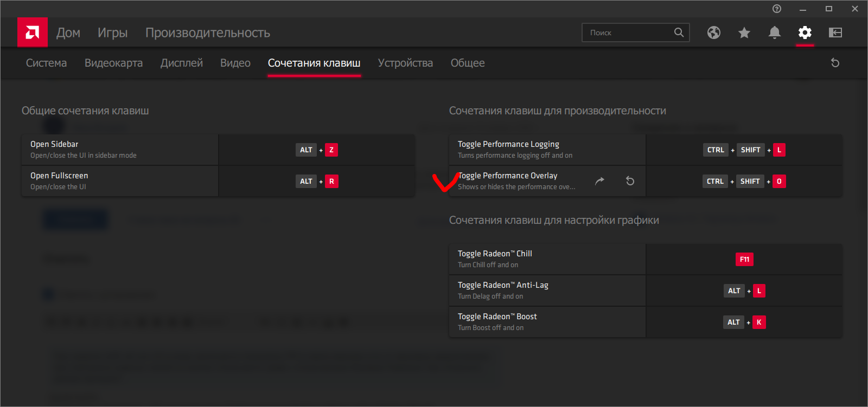Edit Radeon Chill hotkey F11
This screenshot has width=868, height=407.
pos(744,259)
